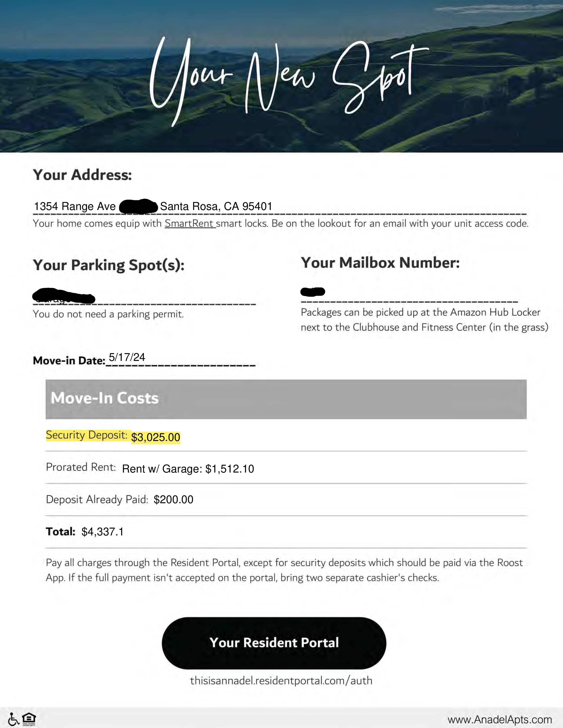The width and height of the screenshot is (563, 728).
Task: Click the Deposit Already Paid $200.00 amount
Action: coord(173,499)
